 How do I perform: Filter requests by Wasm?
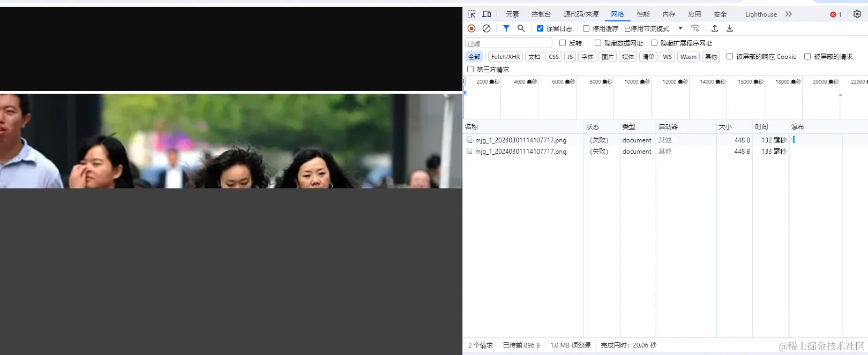pos(689,57)
